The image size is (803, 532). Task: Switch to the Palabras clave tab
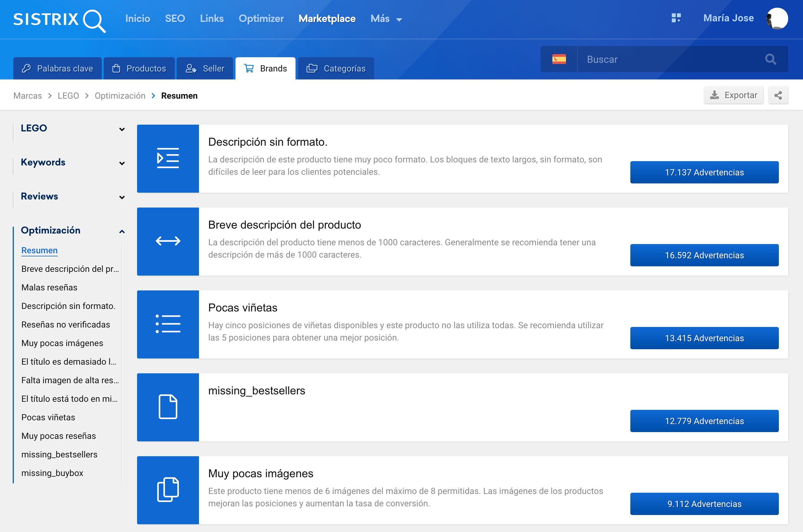click(x=57, y=69)
